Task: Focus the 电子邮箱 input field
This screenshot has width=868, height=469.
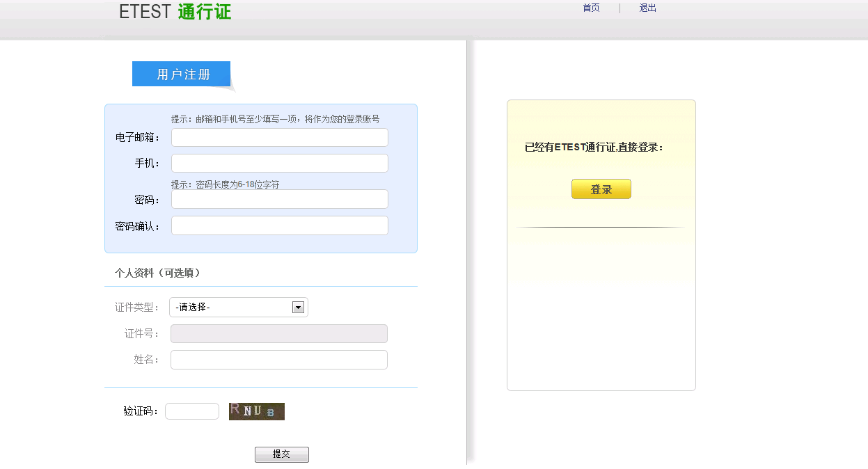Action: (x=279, y=138)
